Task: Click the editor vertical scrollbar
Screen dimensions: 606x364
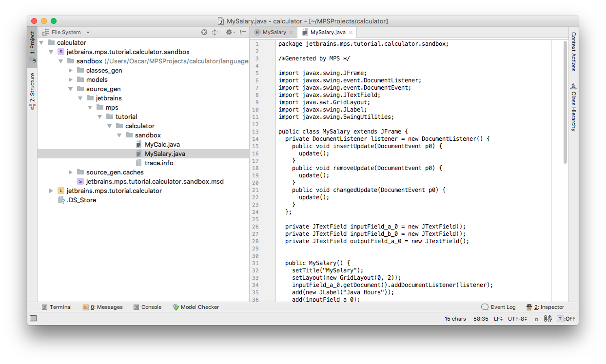Action: click(x=566, y=102)
